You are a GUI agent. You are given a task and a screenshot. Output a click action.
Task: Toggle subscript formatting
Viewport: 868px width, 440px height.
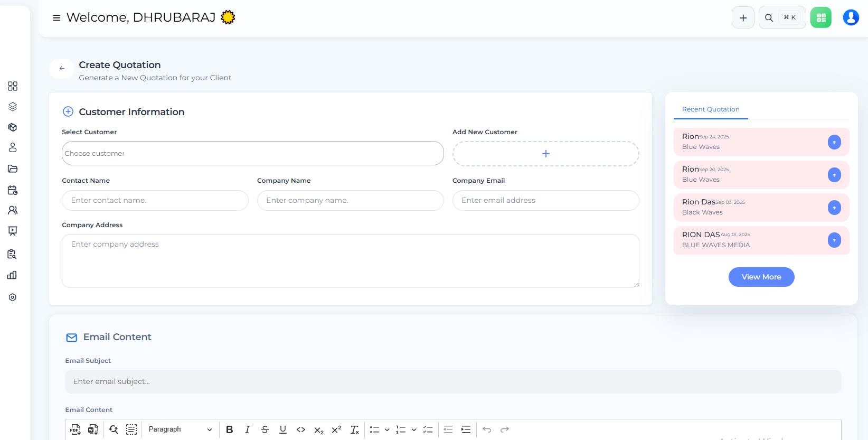tap(319, 430)
